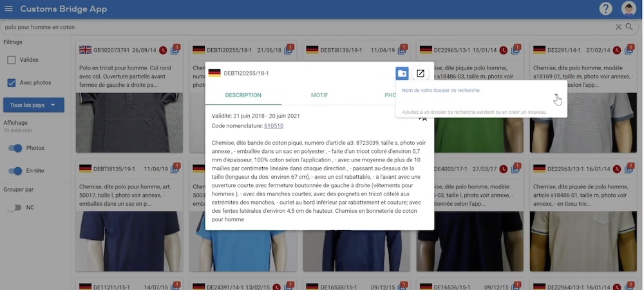Click description text of DE22963/13-1 card

tap(582, 195)
